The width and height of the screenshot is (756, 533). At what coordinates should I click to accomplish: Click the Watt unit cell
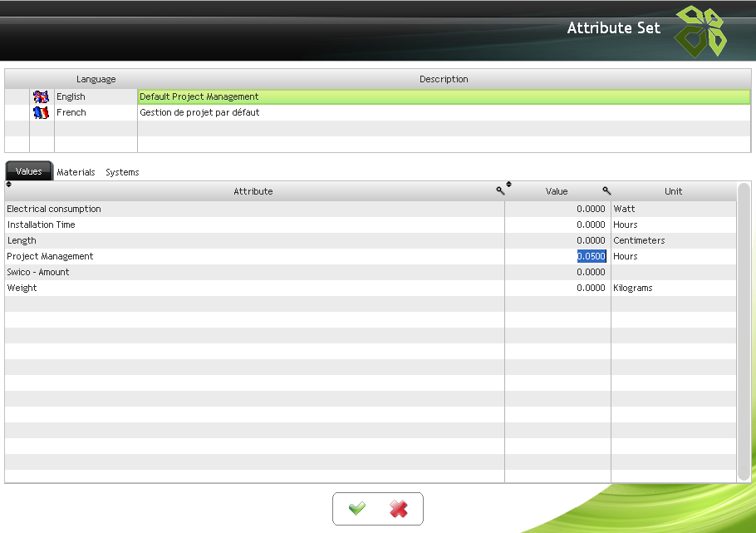coord(674,209)
